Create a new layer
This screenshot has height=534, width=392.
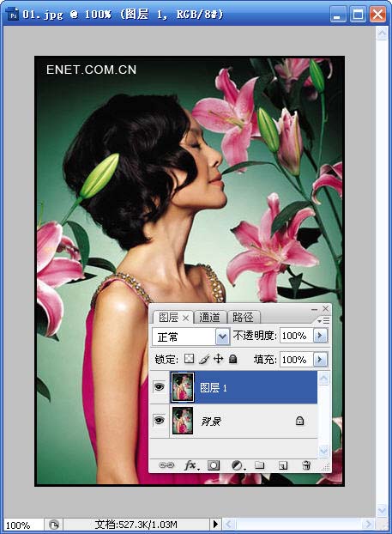click(283, 465)
